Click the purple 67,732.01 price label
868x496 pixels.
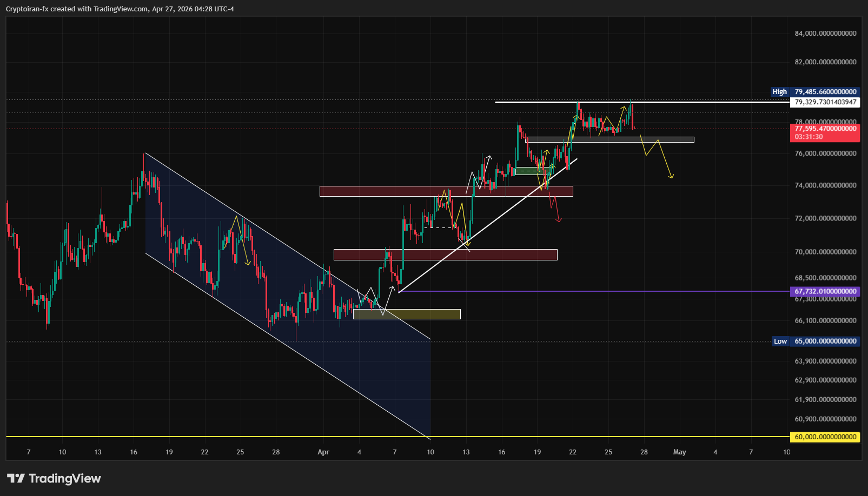(x=825, y=291)
